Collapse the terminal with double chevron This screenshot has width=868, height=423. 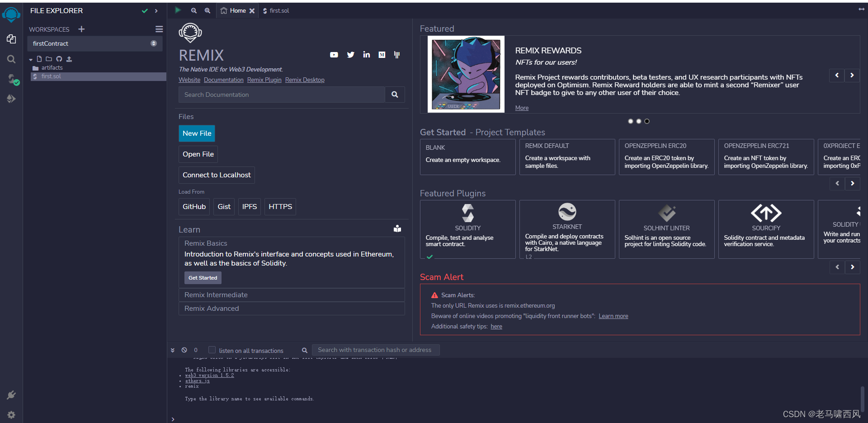pyautogui.click(x=173, y=350)
